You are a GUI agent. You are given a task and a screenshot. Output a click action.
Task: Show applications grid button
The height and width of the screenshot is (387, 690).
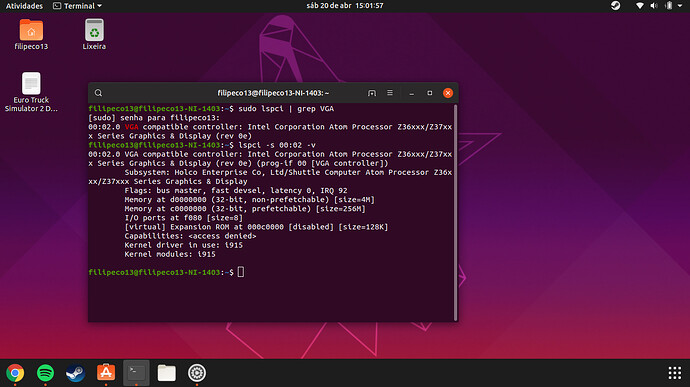tap(675, 373)
